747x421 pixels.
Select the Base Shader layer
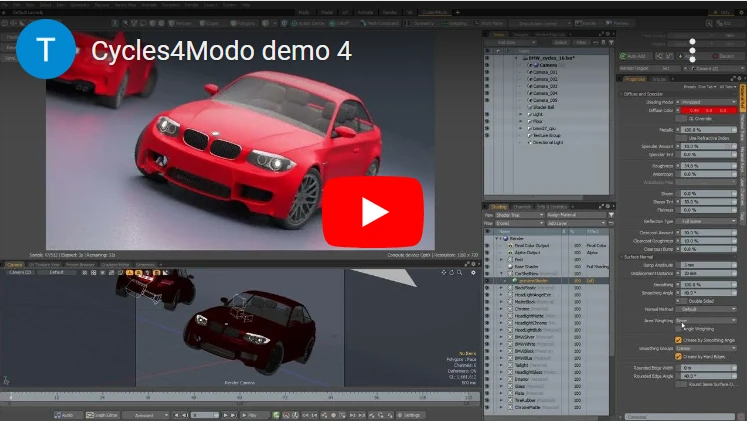coord(526,267)
